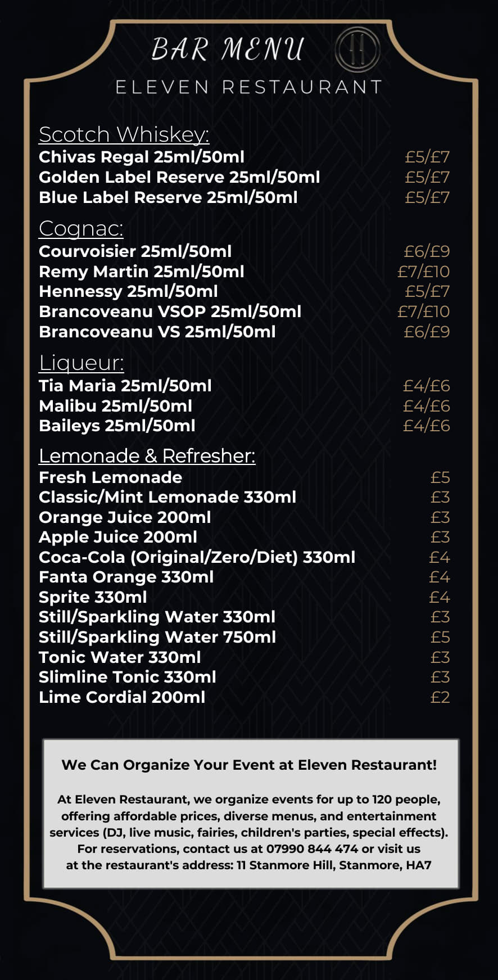498x980 pixels.
Task: Click the Baileys 25ml/50ml item
Action: pos(117,426)
